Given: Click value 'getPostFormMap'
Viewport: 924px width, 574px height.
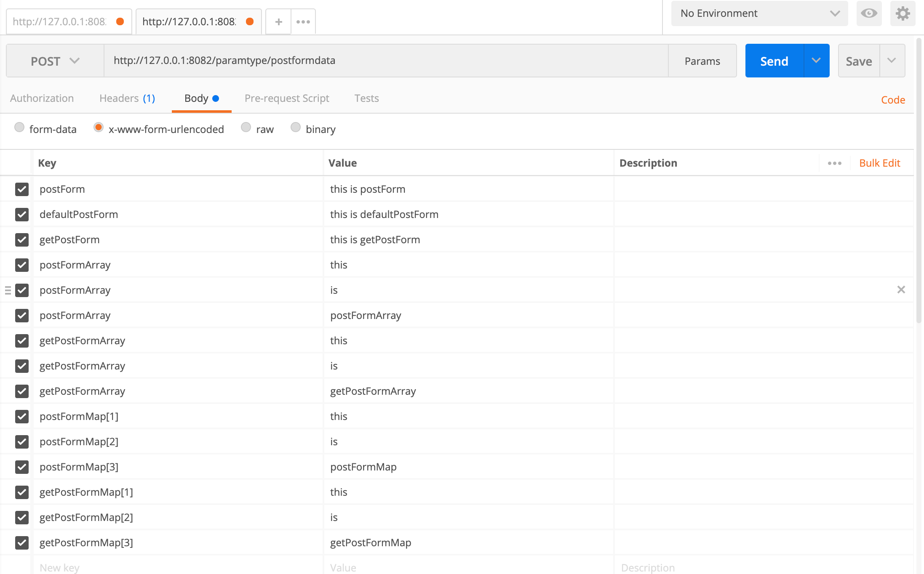Looking at the screenshot, I should (371, 543).
